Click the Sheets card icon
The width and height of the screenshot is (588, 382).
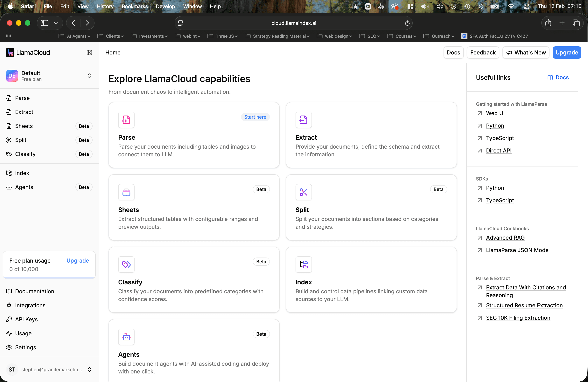point(126,192)
